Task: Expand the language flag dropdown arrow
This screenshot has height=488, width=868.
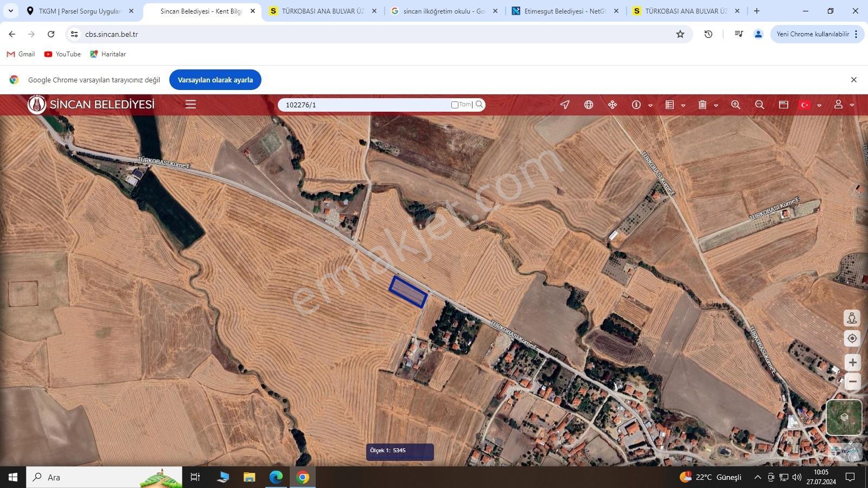Action: pyautogui.click(x=819, y=105)
